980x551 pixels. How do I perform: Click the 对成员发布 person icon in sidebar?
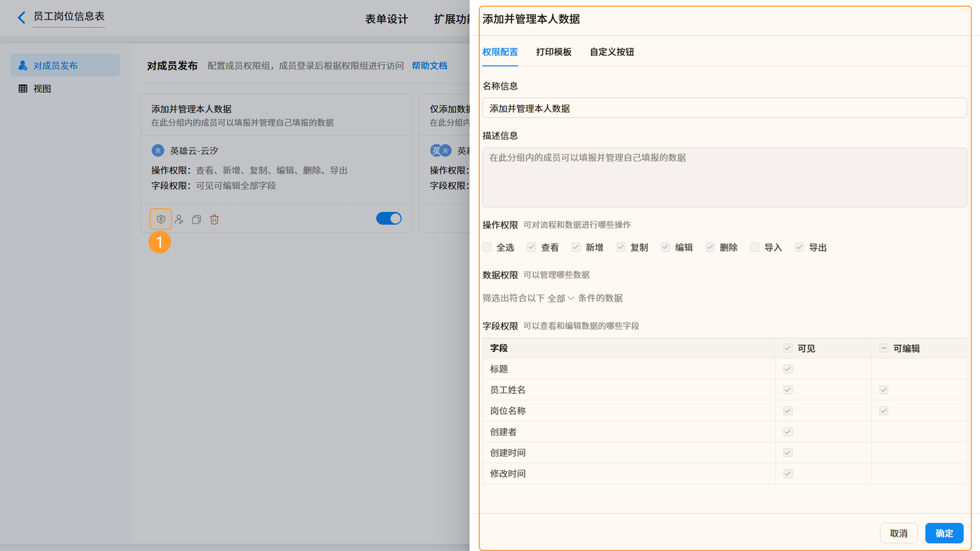click(23, 65)
